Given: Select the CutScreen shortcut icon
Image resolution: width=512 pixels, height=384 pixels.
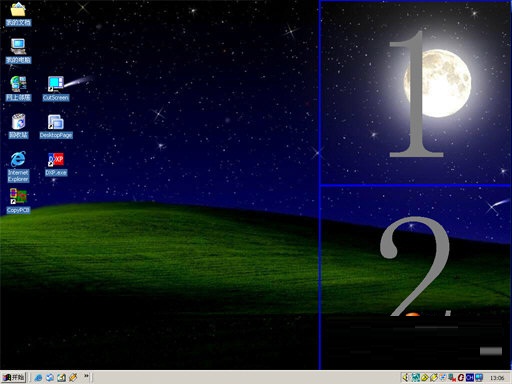Looking at the screenshot, I should [x=56, y=88].
